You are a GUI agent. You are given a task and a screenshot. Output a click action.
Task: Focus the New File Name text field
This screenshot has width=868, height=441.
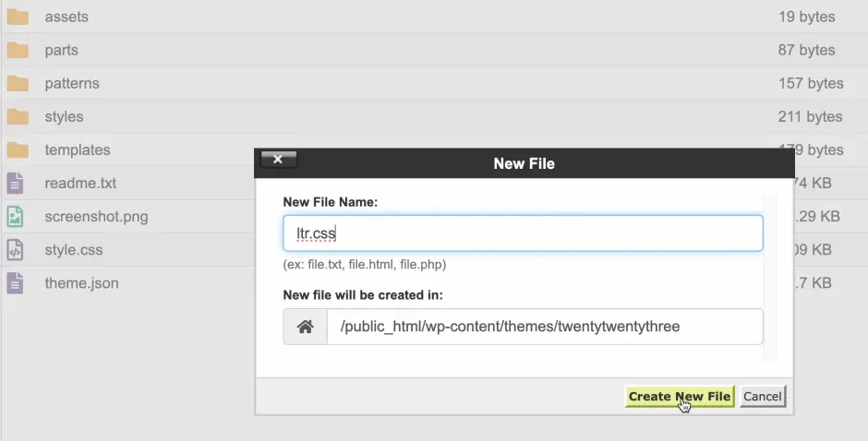523,233
